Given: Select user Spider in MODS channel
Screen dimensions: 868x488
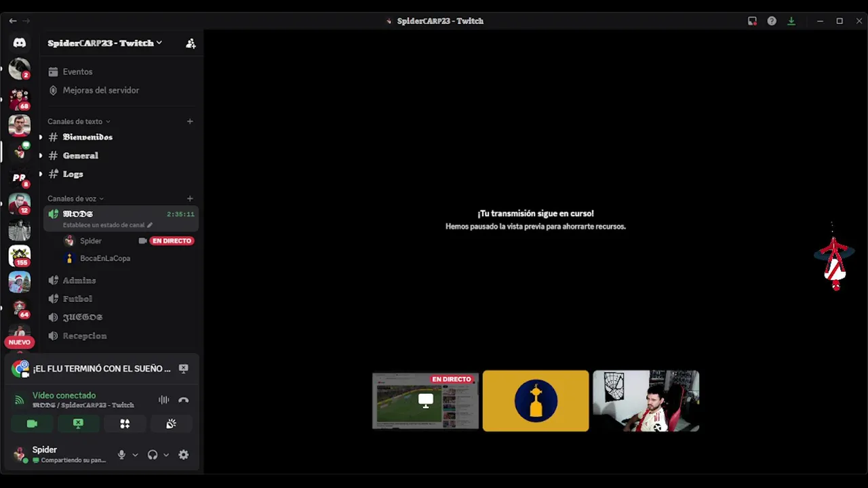Looking at the screenshot, I should click(91, 241).
